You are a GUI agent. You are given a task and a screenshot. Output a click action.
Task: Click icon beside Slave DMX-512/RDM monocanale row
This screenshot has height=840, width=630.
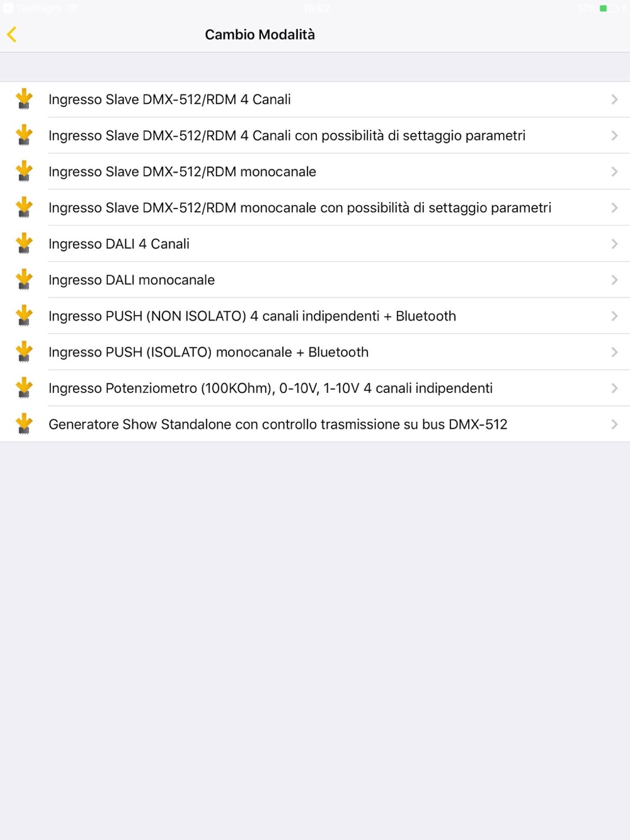(24, 172)
